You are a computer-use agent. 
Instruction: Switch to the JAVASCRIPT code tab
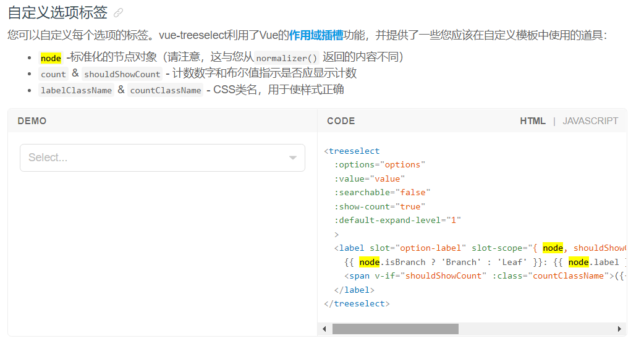(x=590, y=121)
